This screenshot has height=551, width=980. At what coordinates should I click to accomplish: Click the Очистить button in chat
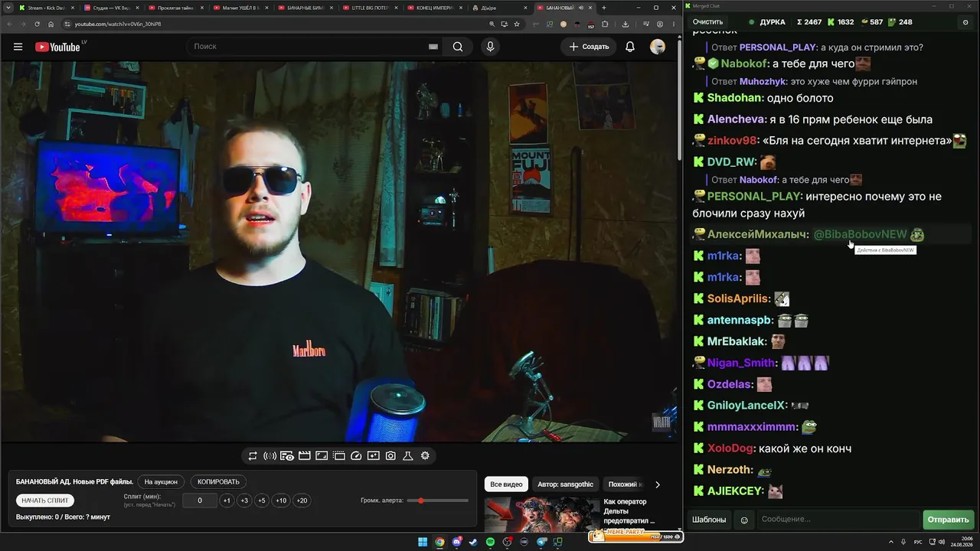[x=707, y=22]
